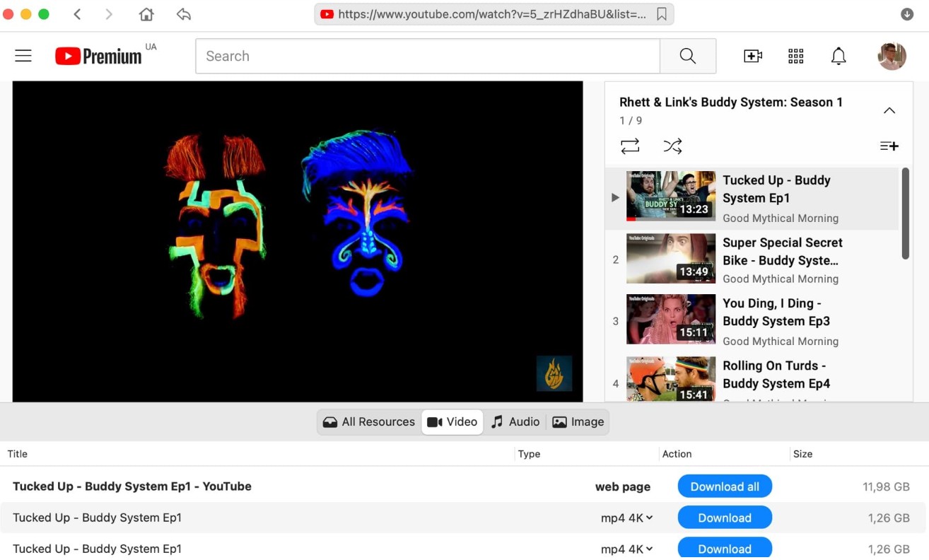Open You Ding, I Ding thumbnail

[x=671, y=320]
